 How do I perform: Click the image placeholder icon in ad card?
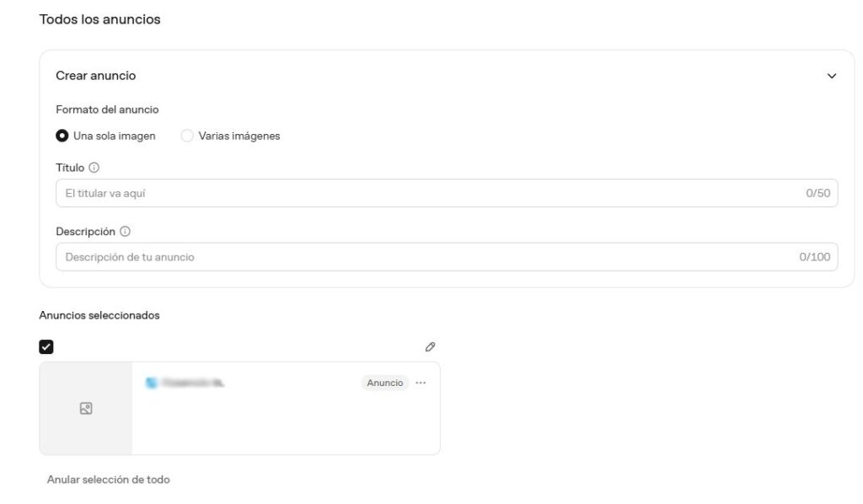[x=86, y=408]
